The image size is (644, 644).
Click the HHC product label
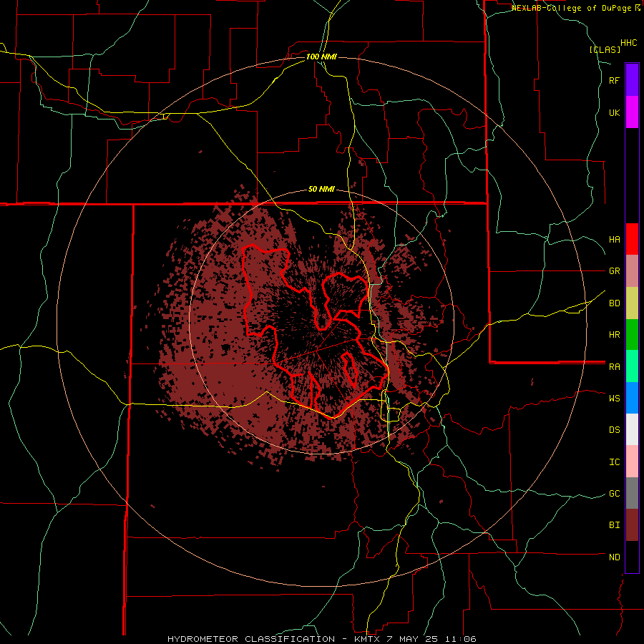628,43
